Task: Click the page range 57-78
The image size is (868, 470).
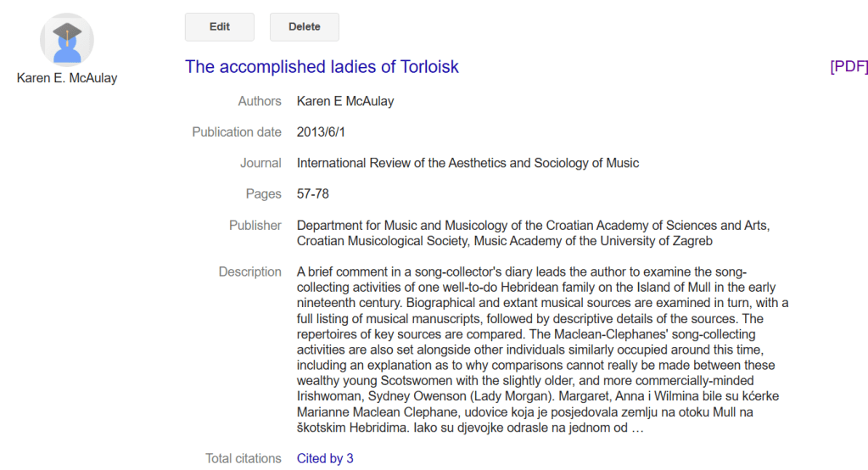Action: [x=313, y=194]
